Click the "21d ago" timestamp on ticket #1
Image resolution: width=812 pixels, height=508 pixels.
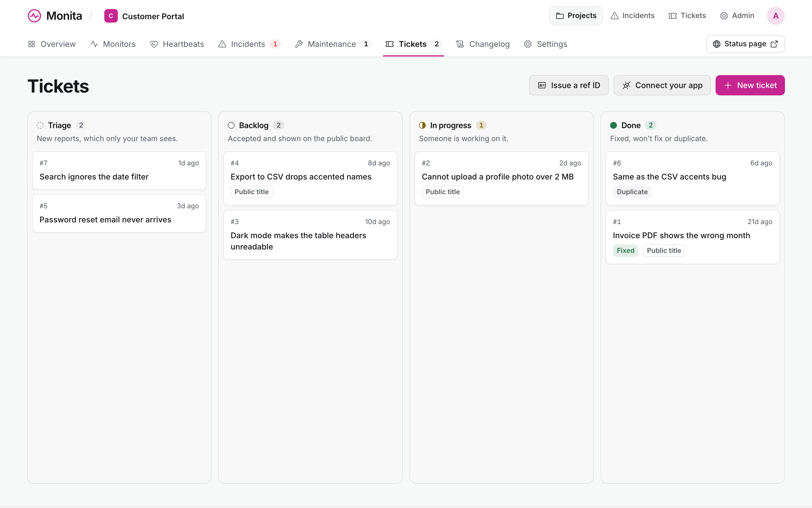(760, 222)
